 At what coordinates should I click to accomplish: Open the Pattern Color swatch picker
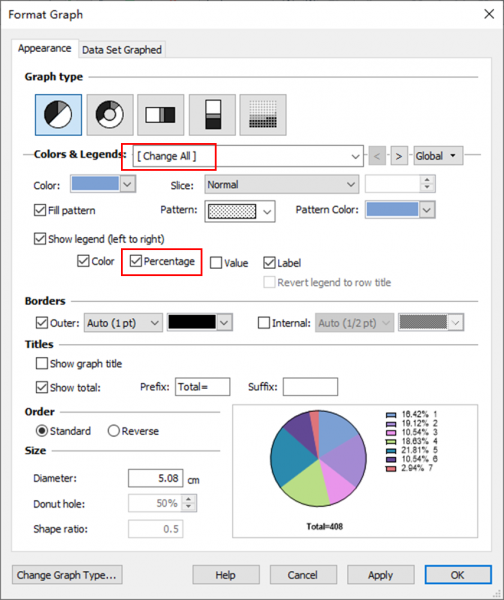pos(400,210)
